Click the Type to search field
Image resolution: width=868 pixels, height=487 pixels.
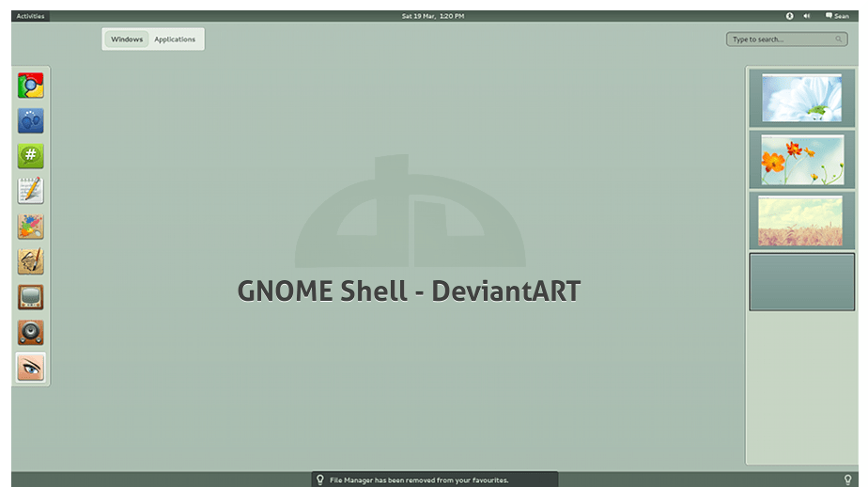785,39
